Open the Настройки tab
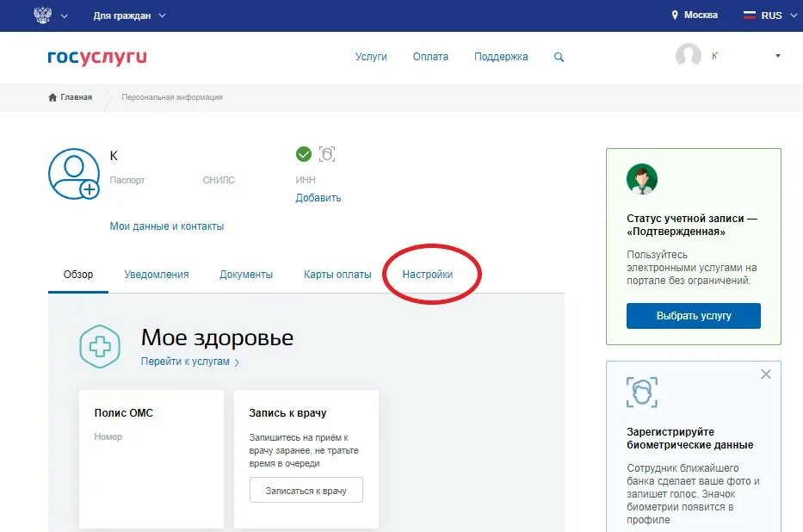 [428, 275]
